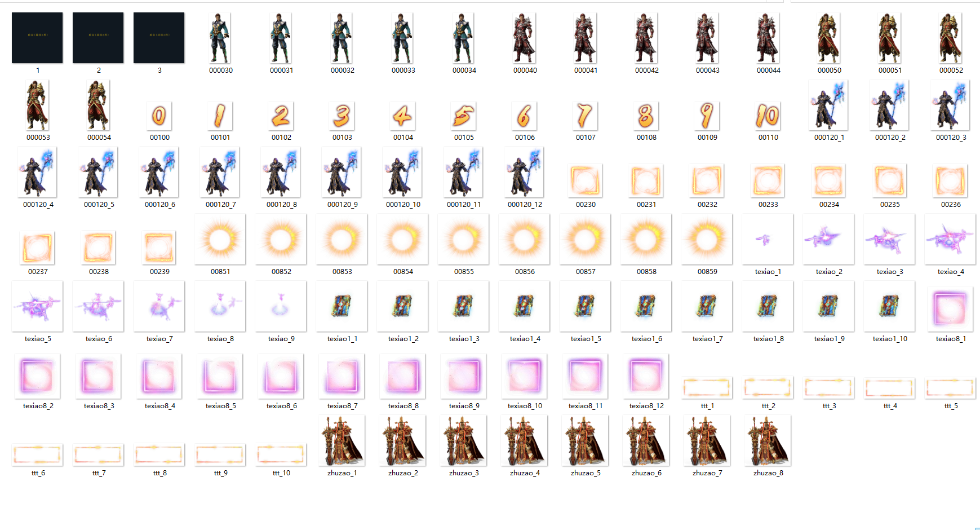Screen dimensions: 980x530
Task: Select mage frame 000120_6
Action: click(x=159, y=172)
